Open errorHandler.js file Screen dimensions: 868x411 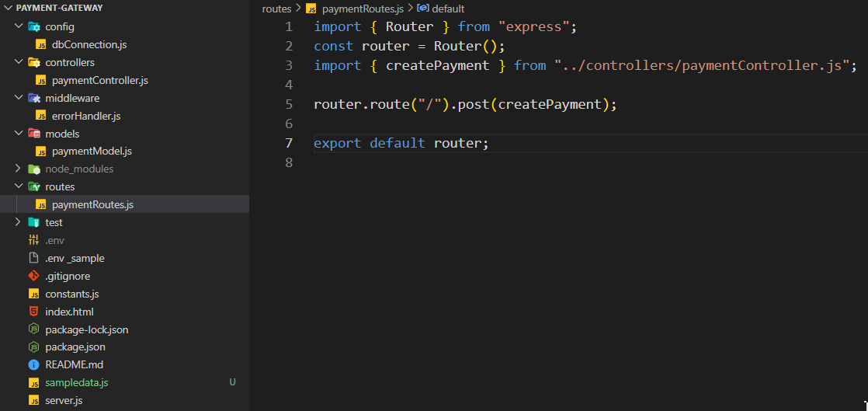click(86, 116)
